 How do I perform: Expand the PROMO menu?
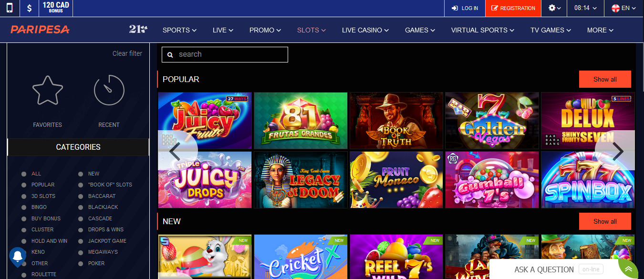pyautogui.click(x=265, y=30)
